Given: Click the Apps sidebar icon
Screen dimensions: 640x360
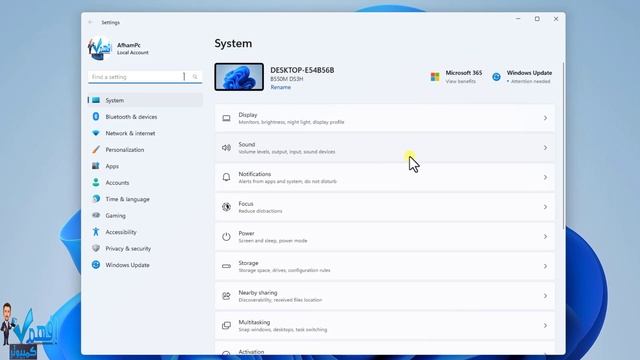Looking at the screenshot, I should point(96,166).
